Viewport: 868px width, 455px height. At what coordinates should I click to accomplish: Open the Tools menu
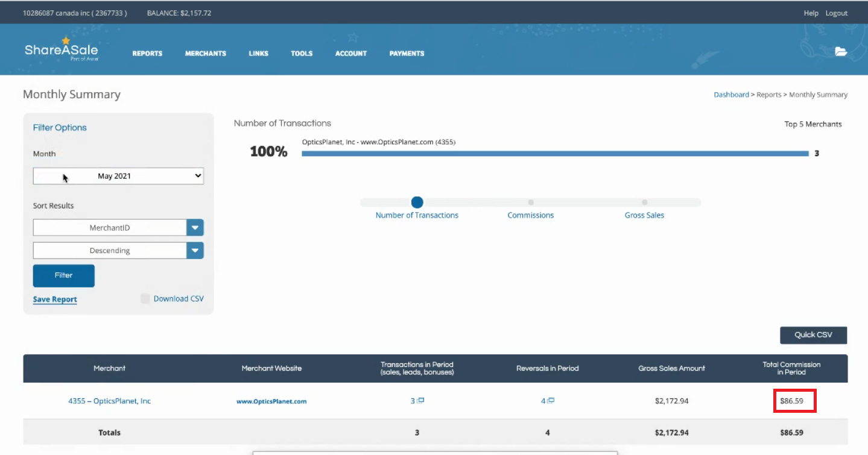[302, 54]
